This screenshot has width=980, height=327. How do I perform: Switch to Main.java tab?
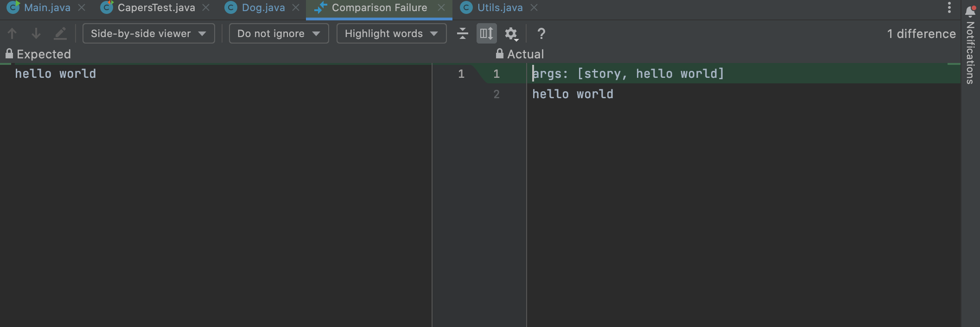coord(47,7)
